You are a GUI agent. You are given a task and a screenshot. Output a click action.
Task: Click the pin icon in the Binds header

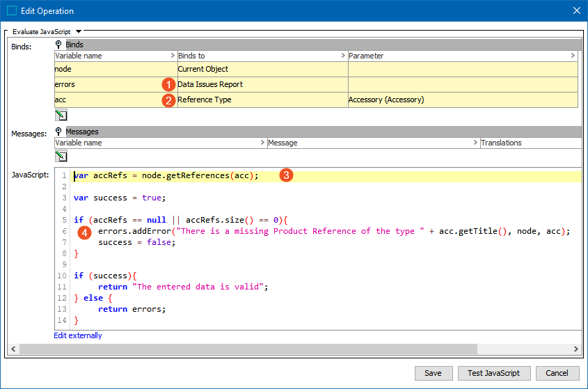click(x=58, y=45)
